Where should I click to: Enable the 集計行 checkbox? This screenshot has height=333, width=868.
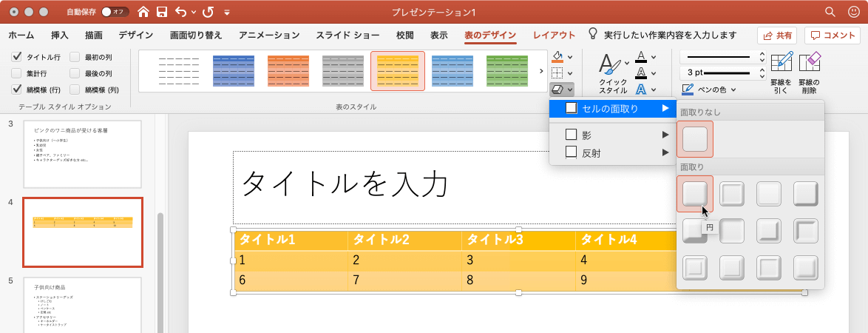point(17,73)
